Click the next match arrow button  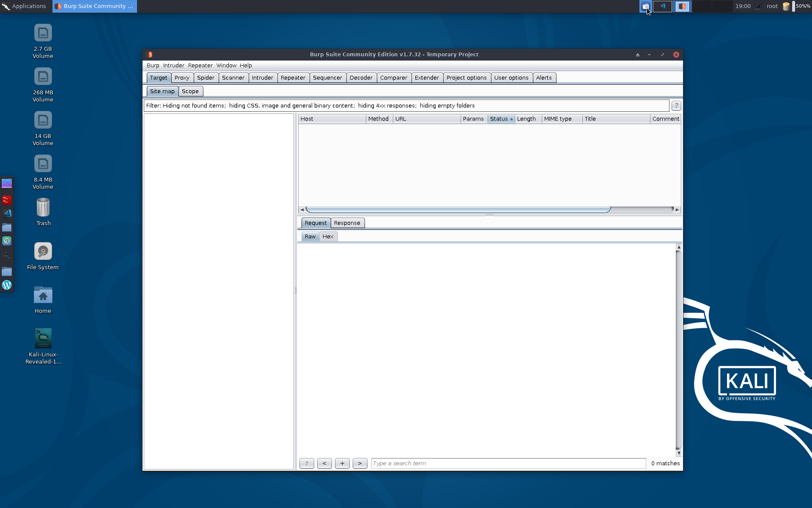[360, 463]
